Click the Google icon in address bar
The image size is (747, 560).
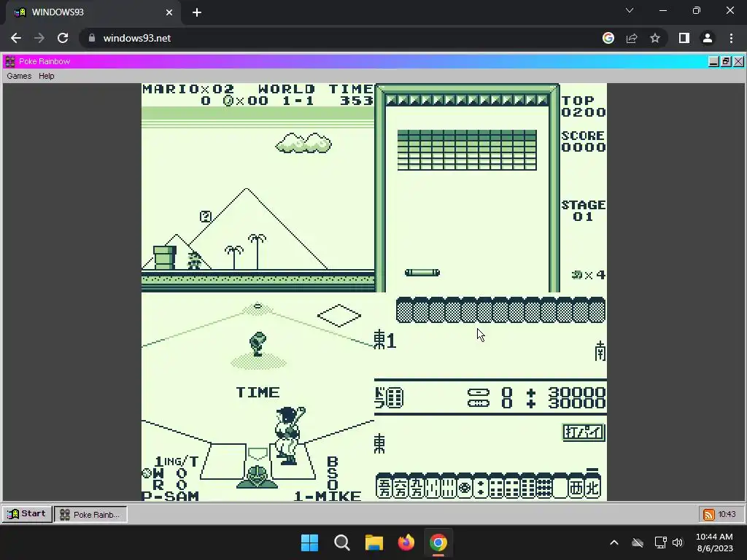click(608, 38)
